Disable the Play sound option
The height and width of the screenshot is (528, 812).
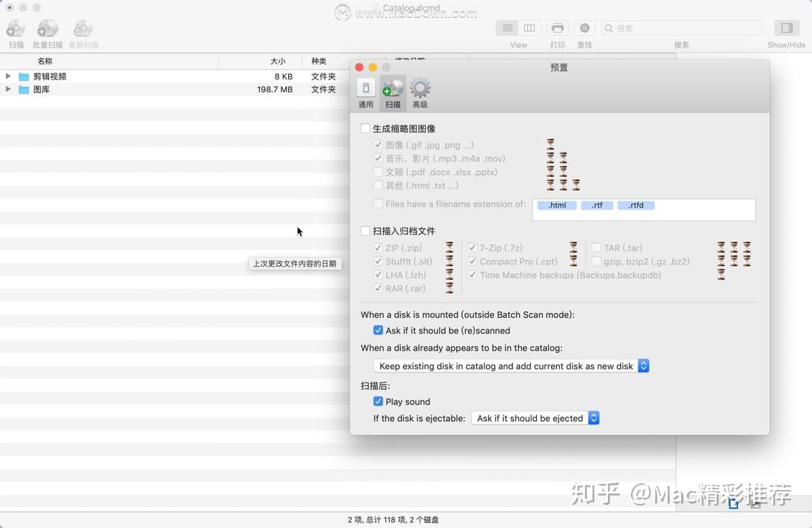(x=378, y=401)
